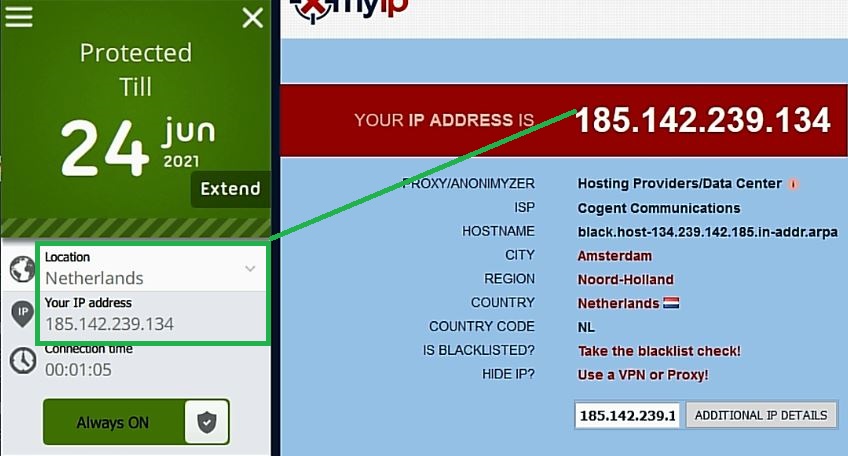Click the myip site logo
Viewport: 848px width, 456px height.
coord(349,10)
